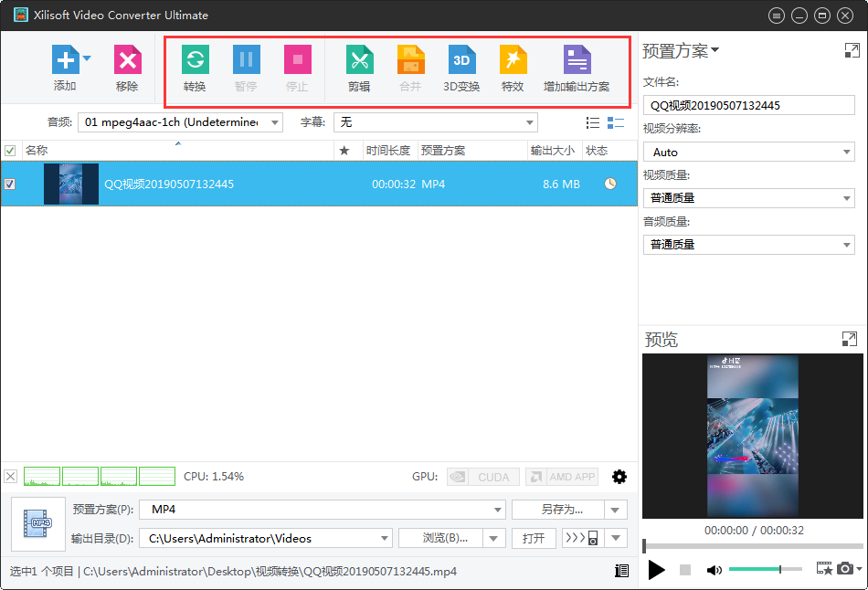The width and height of the screenshot is (868, 590).
Task: Start conversion with the 转换 icon
Action: [195, 59]
